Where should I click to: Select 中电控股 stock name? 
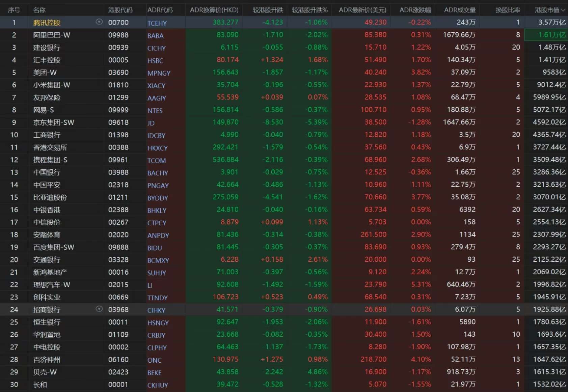tap(47, 347)
